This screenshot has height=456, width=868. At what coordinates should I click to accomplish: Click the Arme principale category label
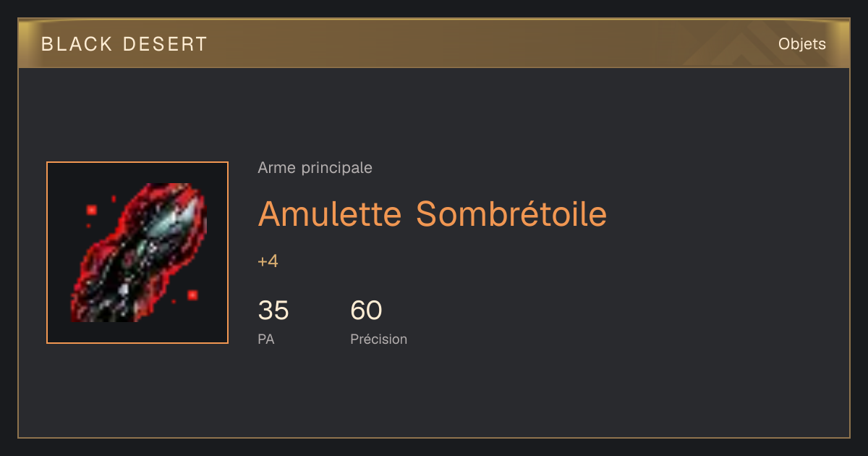pos(315,168)
